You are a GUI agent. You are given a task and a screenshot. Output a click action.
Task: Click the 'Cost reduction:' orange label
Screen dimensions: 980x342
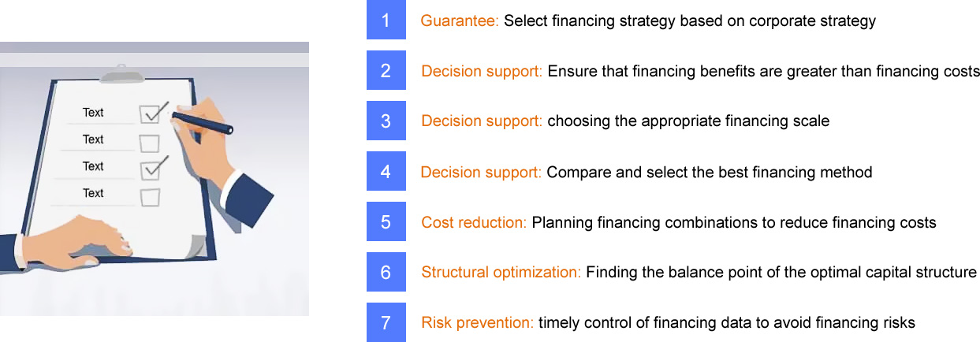[474, 223]
